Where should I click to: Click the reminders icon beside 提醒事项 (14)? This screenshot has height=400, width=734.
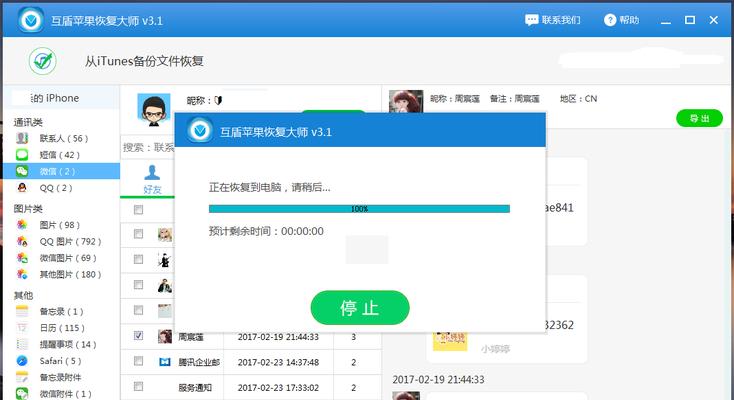tap(22, 344)
